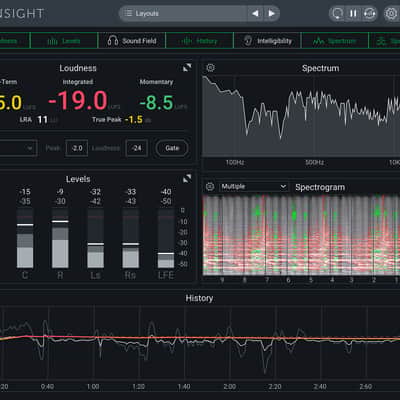Click the 0:40 mark on History timeline

tap(47, 387)
